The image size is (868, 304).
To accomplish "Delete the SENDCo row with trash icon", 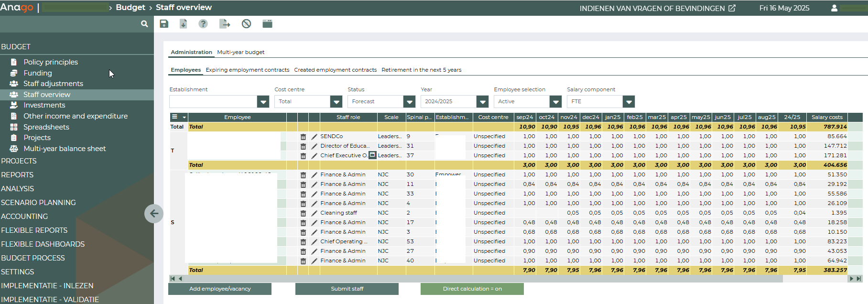I will pos(303,137).
